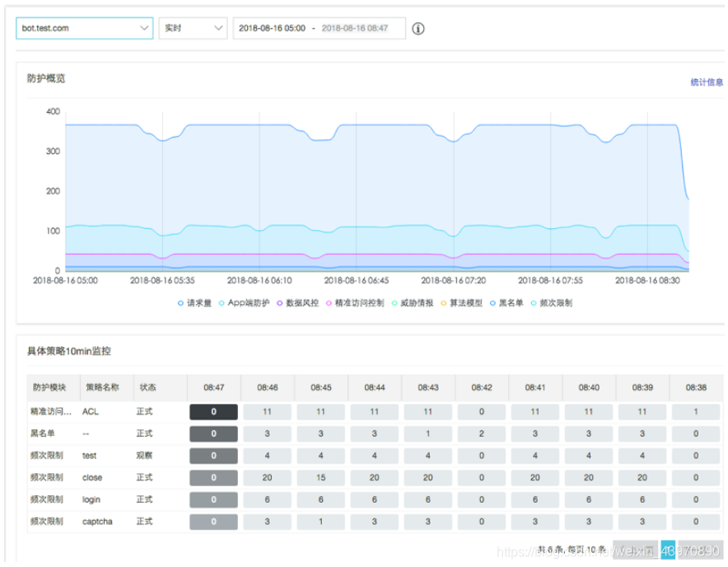This screenshot has height=567, width=728.
Task: Select the 黑名单 row 08:43 value 1
Action: [428, 433]
